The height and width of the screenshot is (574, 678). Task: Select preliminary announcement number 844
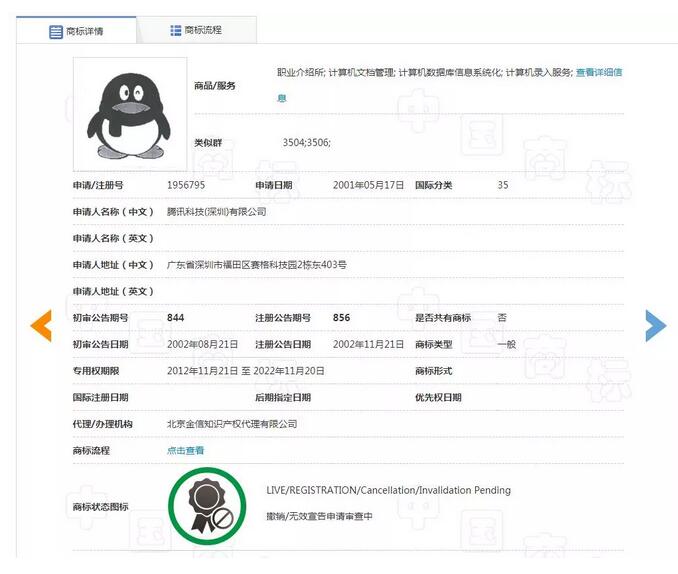(176, 317)
